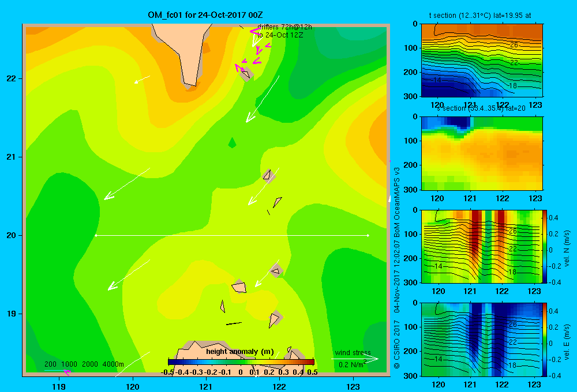Click the wind arrow near 20.6N 121.8E

[264, 186]
